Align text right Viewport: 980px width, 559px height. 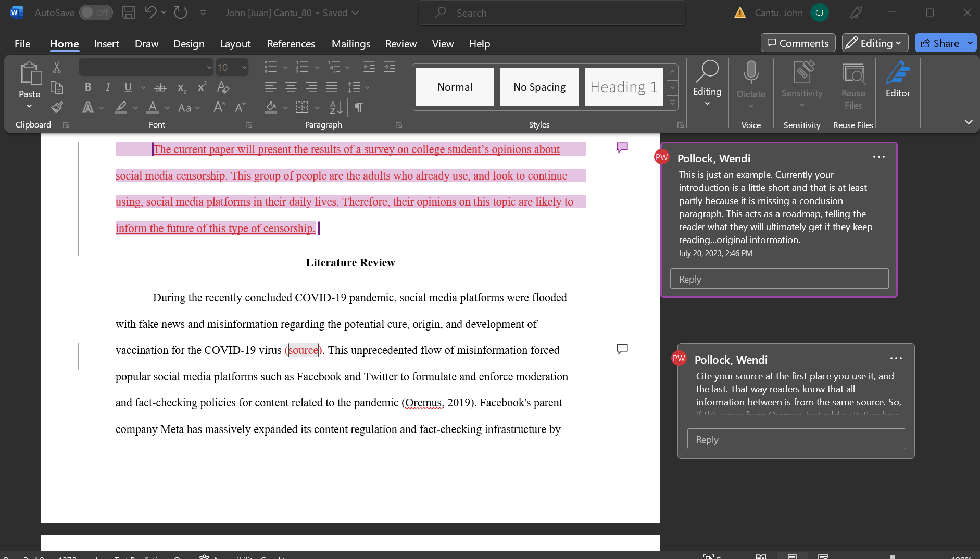(x=311, y=87)
